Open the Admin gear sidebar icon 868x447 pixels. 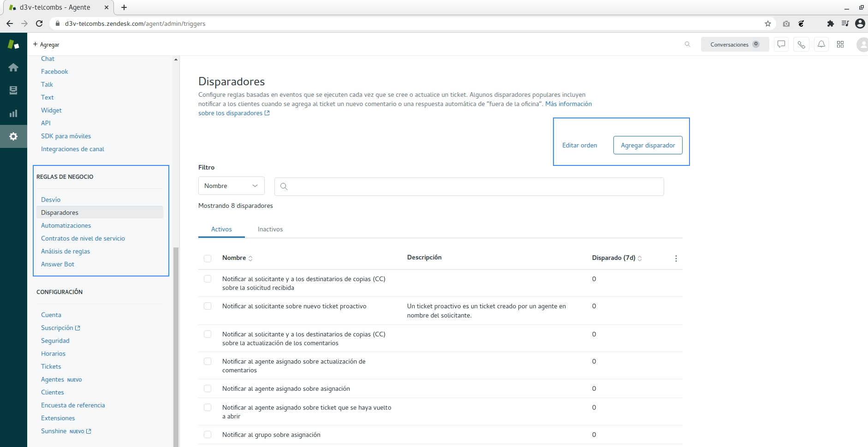[x=13, y=136]
